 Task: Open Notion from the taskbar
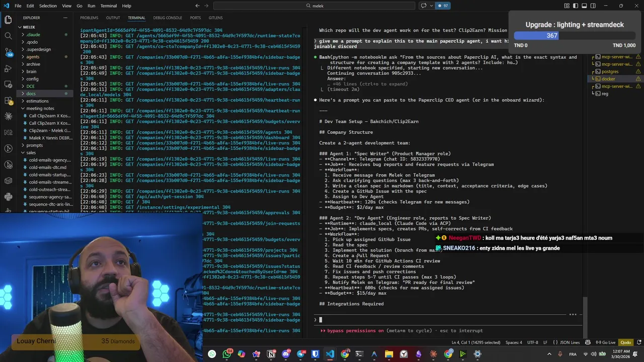coord(271,354)
